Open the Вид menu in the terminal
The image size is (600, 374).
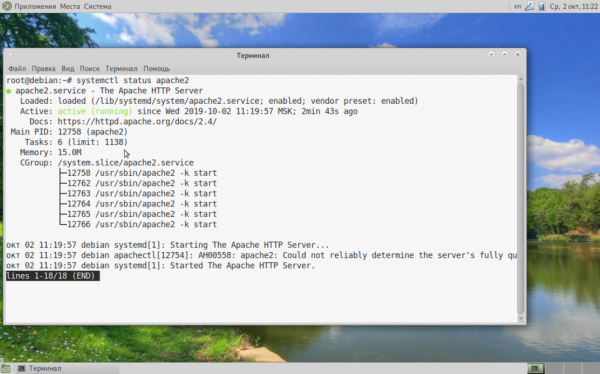pyautogui.click(x=68, y=69)
